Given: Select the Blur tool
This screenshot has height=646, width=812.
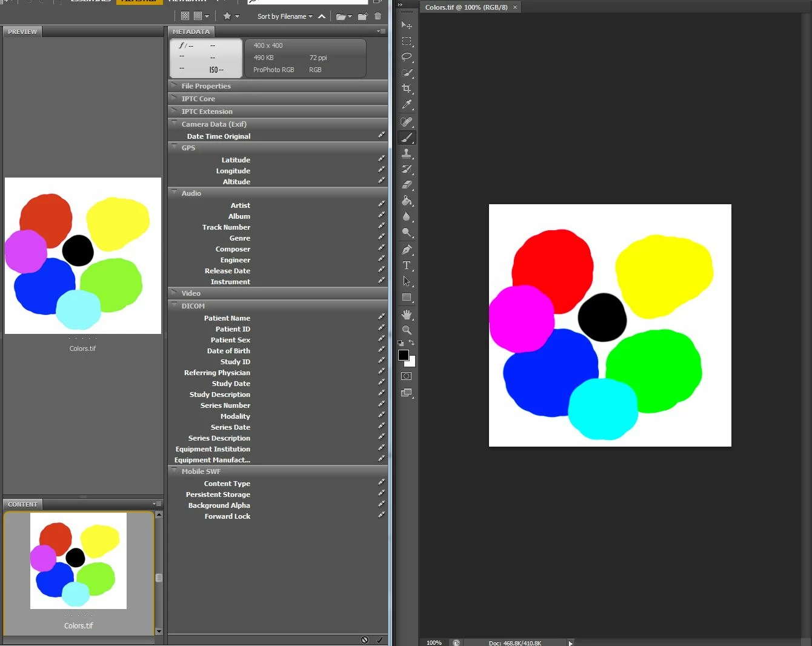Looking at the screenshot, I should pyautogui.click(x=407, y=216).
